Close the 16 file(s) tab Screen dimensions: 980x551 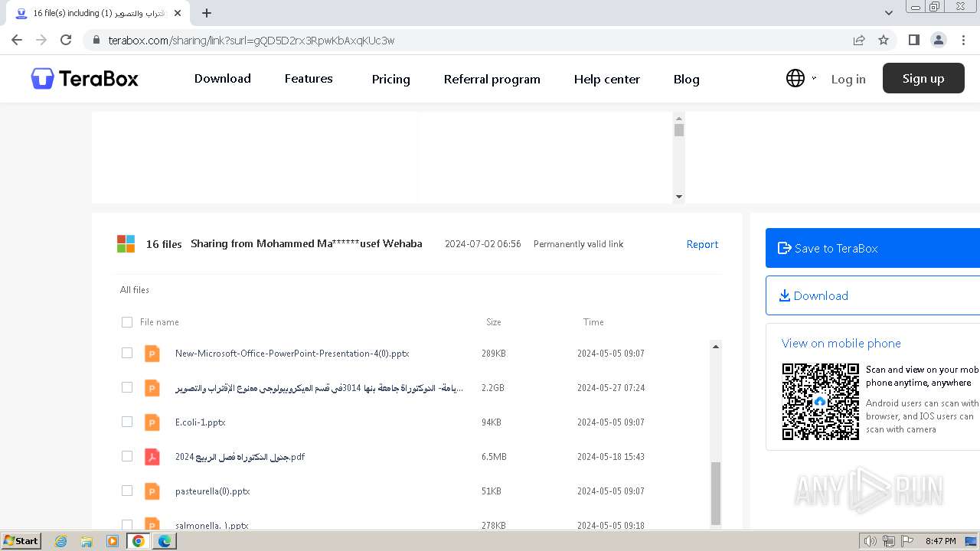(178, 13)
